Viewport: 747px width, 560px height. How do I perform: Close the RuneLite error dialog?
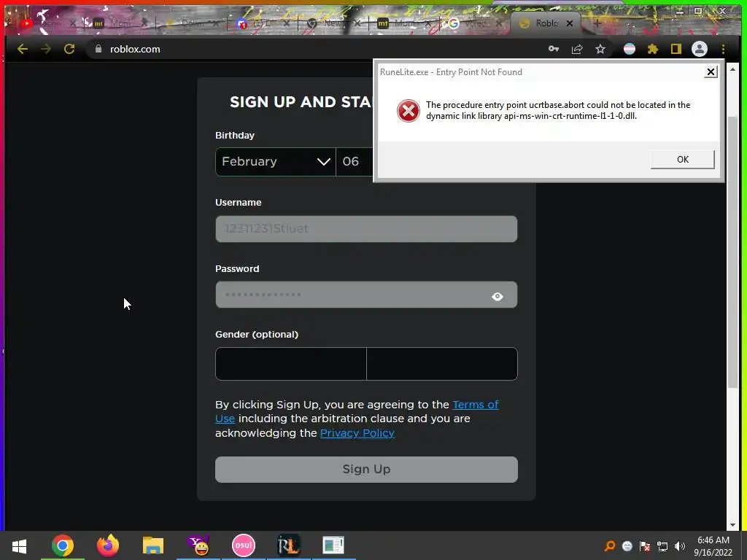[x=711, y=72]
